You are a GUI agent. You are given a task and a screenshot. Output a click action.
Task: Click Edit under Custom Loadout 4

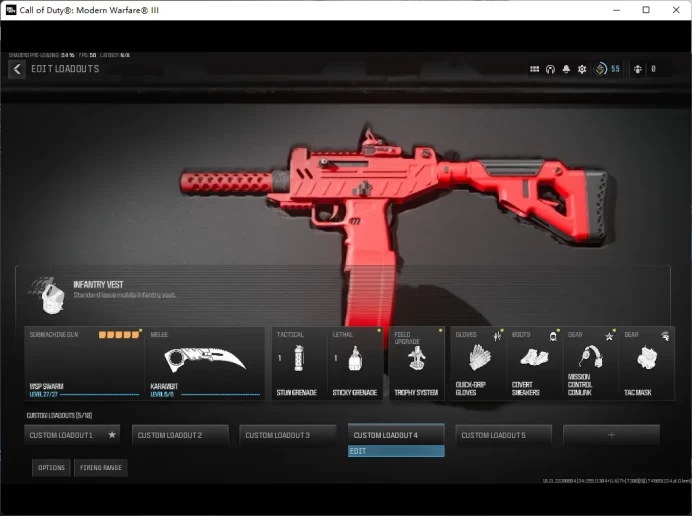tap(396, 451)
